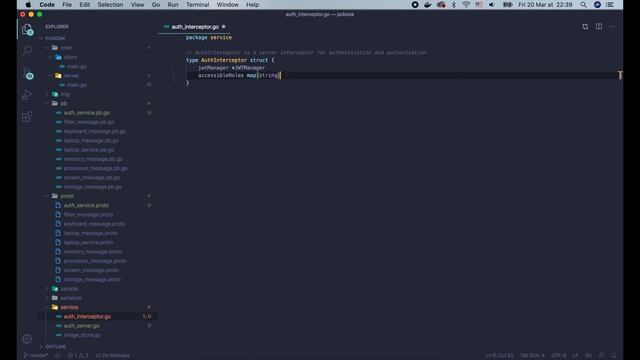Open the Go menu
Screen dimensions: 640x360
point(156,5)
